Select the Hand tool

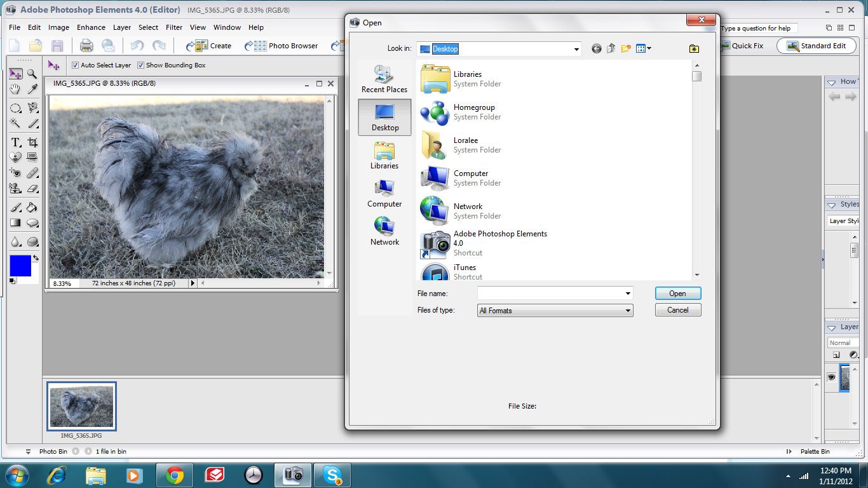15,90
